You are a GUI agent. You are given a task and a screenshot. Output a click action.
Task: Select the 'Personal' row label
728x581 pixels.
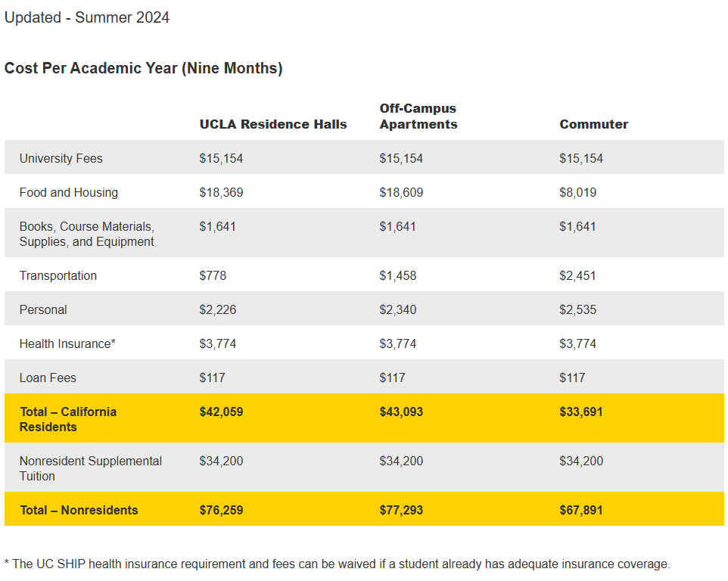click(43, 310)
